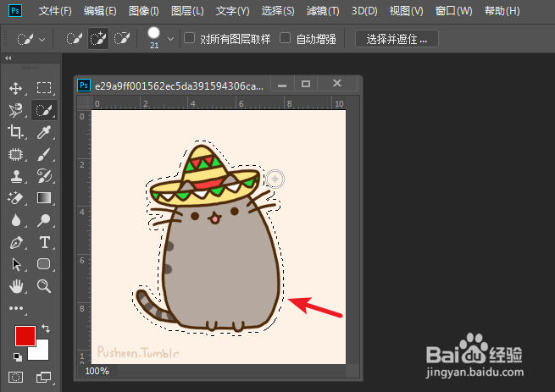Open the 编辑(E) menu
Image resolution: width=555 pixels, height=392 pixels.
click(100, 11)
